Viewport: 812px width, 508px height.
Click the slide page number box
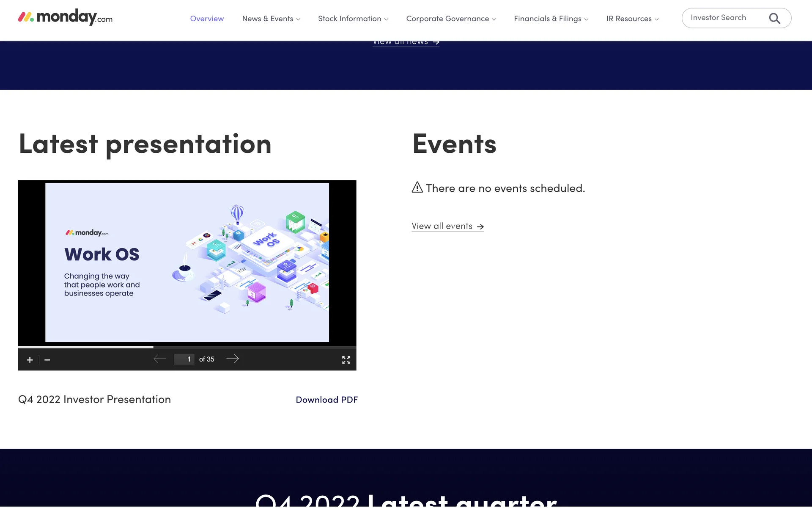pos(184,359)
